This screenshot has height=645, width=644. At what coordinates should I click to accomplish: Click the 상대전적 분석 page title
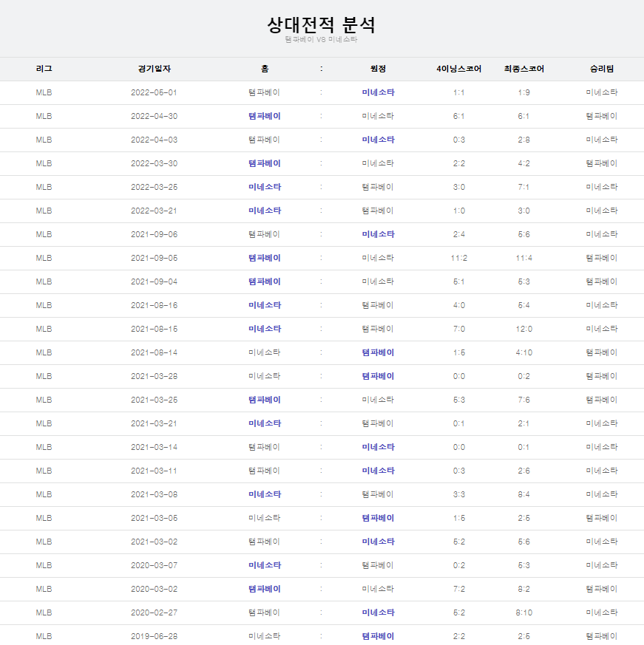321,25
